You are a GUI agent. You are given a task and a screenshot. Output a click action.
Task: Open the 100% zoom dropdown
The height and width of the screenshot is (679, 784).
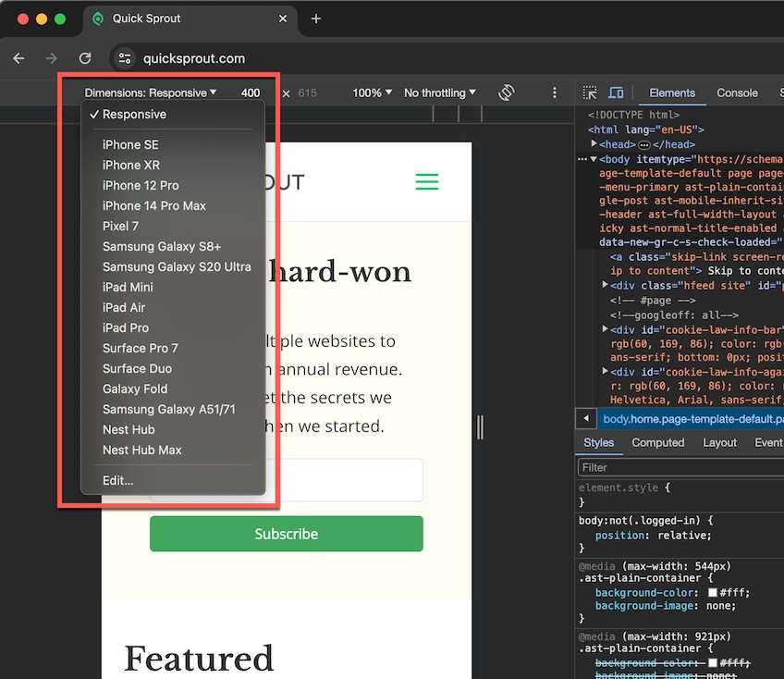(372, 93)
